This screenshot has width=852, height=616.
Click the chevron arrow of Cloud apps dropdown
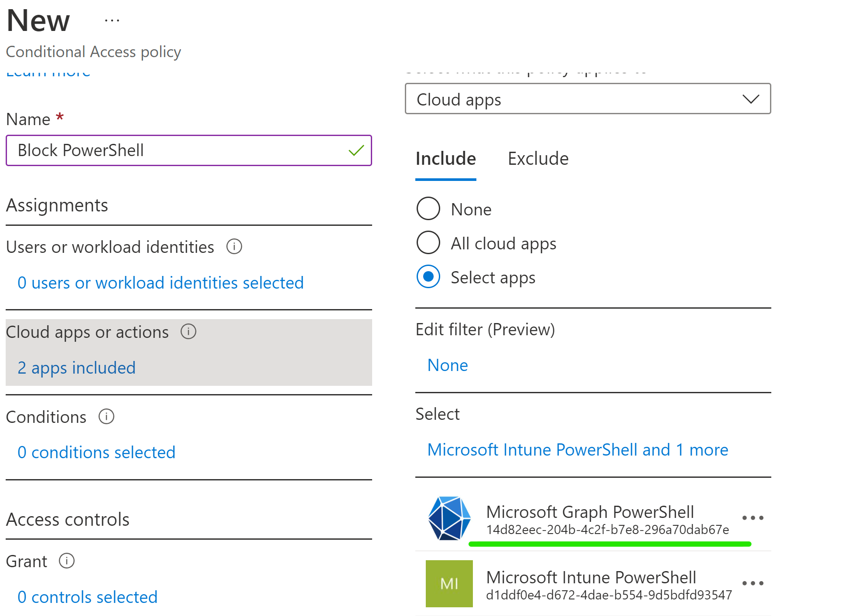point(750,99)
